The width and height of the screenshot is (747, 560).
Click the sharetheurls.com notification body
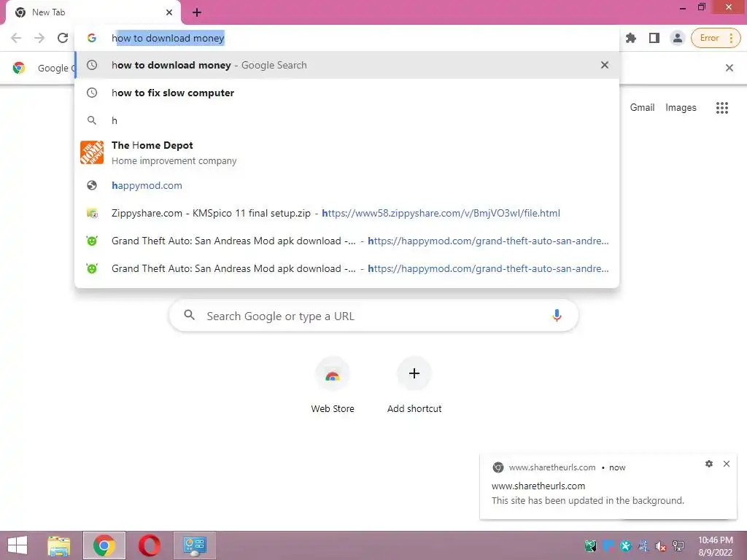point(608,486)
